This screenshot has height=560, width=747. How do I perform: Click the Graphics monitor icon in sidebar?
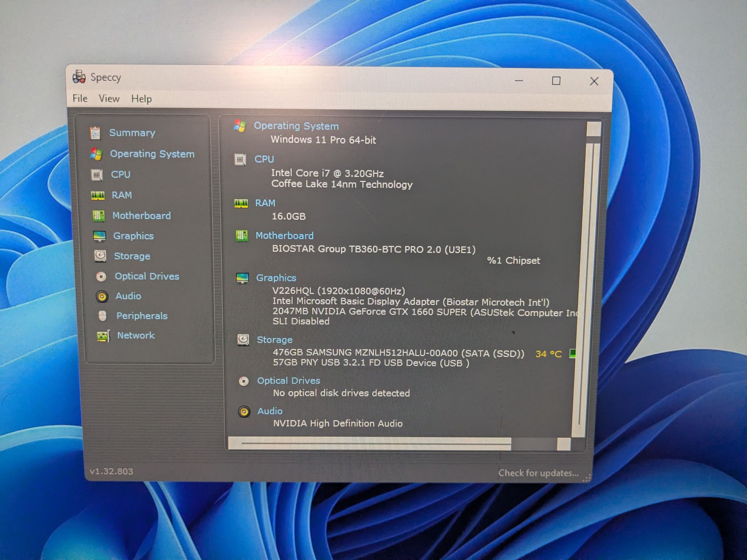point(100,236)
